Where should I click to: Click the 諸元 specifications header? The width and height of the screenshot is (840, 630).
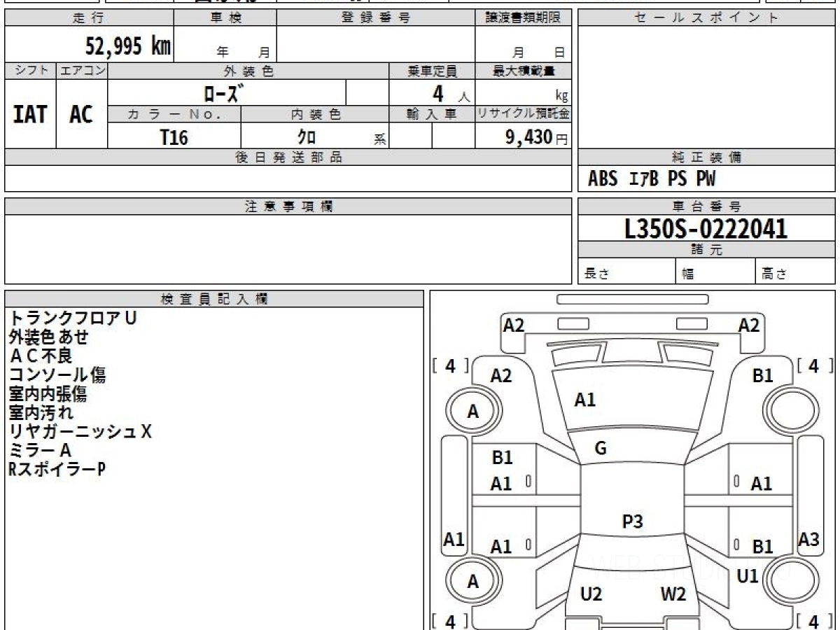706,250
